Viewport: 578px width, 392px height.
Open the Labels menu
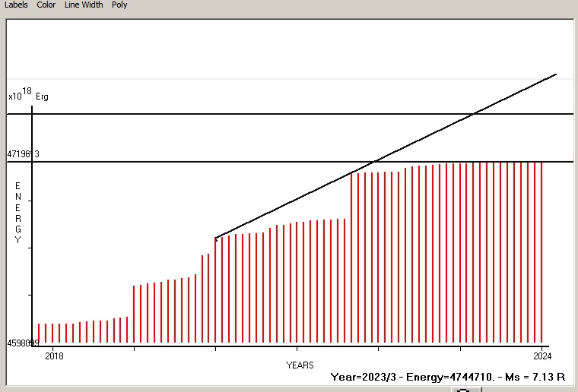click(16, 5)
